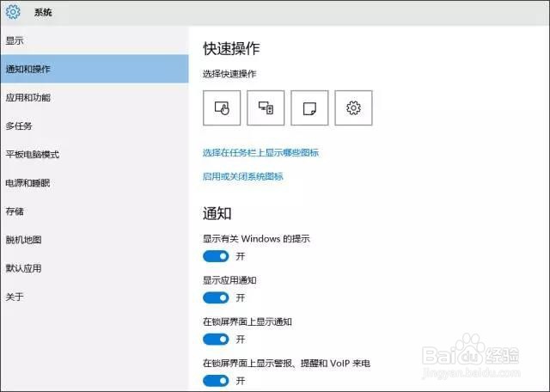This screenshot has width=550, height=392.
Task: Go to 多任务 settings
Action: (95, 126)
